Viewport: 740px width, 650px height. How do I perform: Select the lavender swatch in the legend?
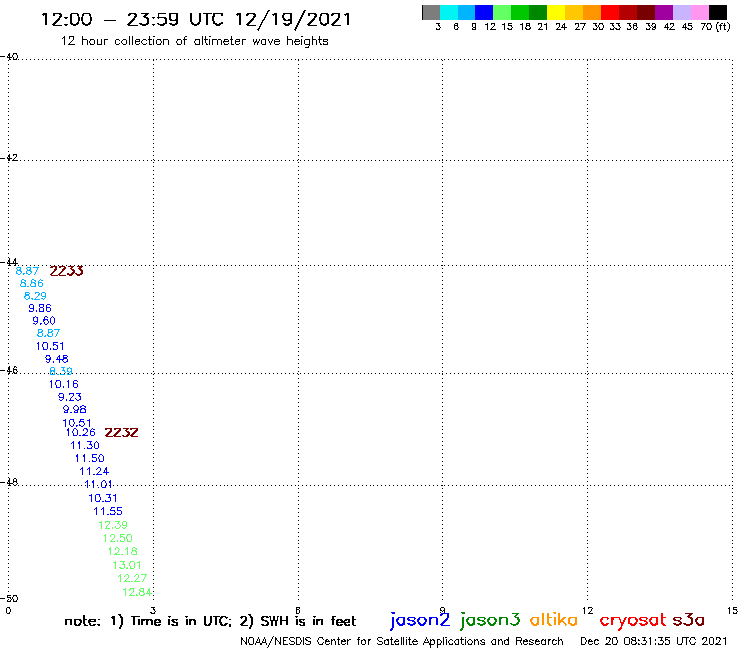(x=682, y=12)
